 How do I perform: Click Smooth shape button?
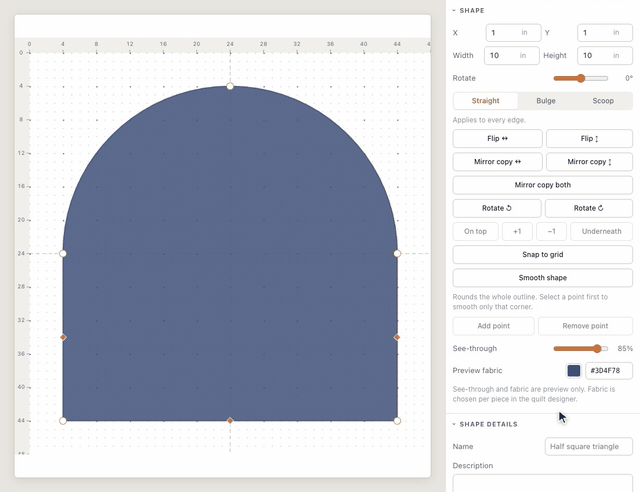click(x=542, y=278)
